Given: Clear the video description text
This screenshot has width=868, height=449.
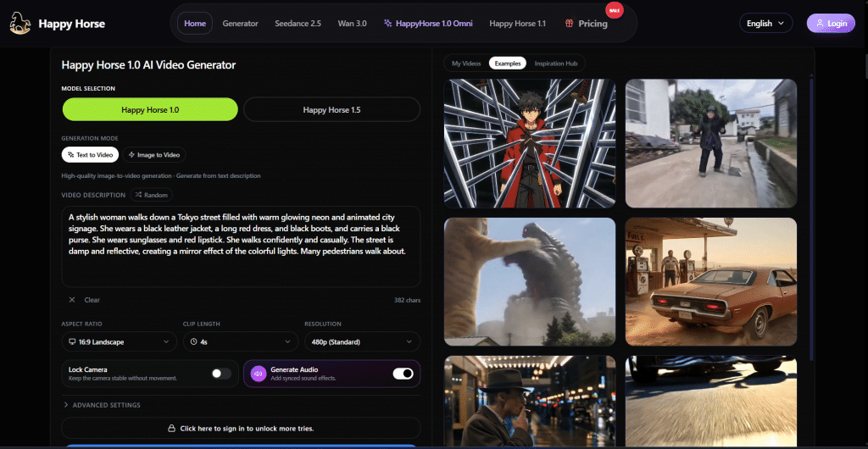Looking at the screenshot, I should (x=85, y=300).
